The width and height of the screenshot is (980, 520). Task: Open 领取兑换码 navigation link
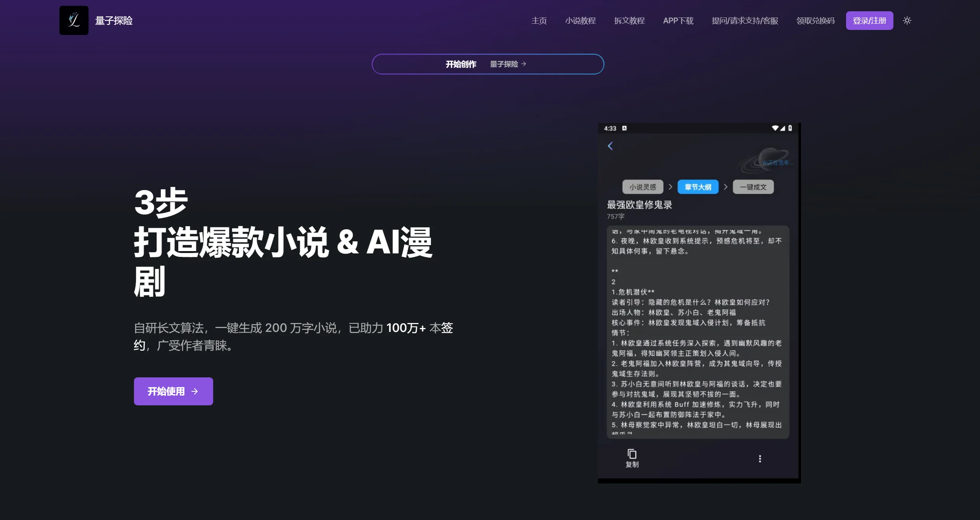pos(815,21)
